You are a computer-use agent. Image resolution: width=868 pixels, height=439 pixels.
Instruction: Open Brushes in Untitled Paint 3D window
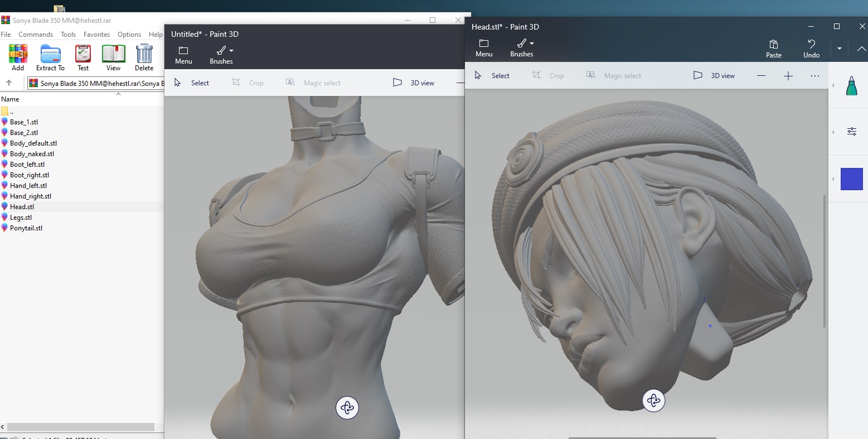click(221, 55)
